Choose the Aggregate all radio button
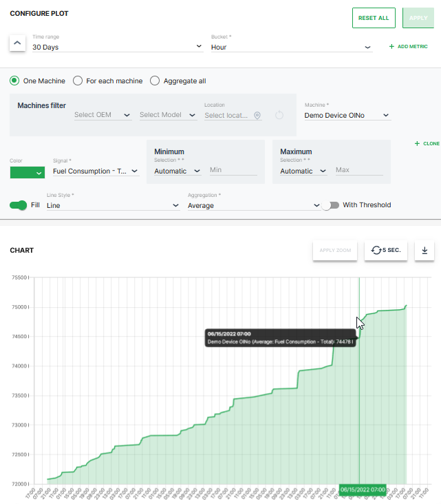This screenshot has height=504, width=441. (155, 81)
